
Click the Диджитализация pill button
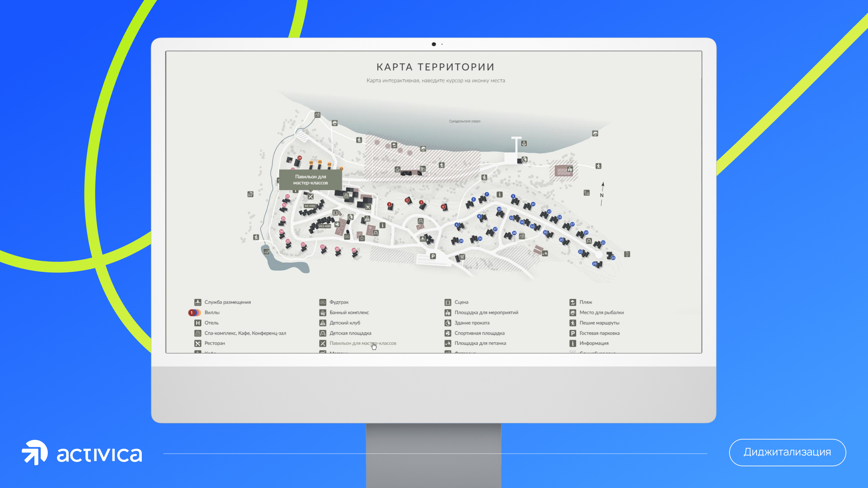[x=787, y=452]
